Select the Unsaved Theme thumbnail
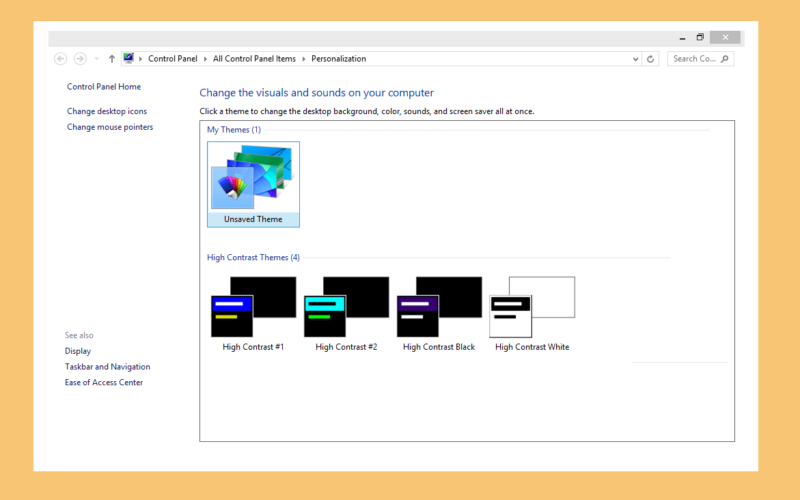Screen dimensions: 800x500 tap(253, 184)
